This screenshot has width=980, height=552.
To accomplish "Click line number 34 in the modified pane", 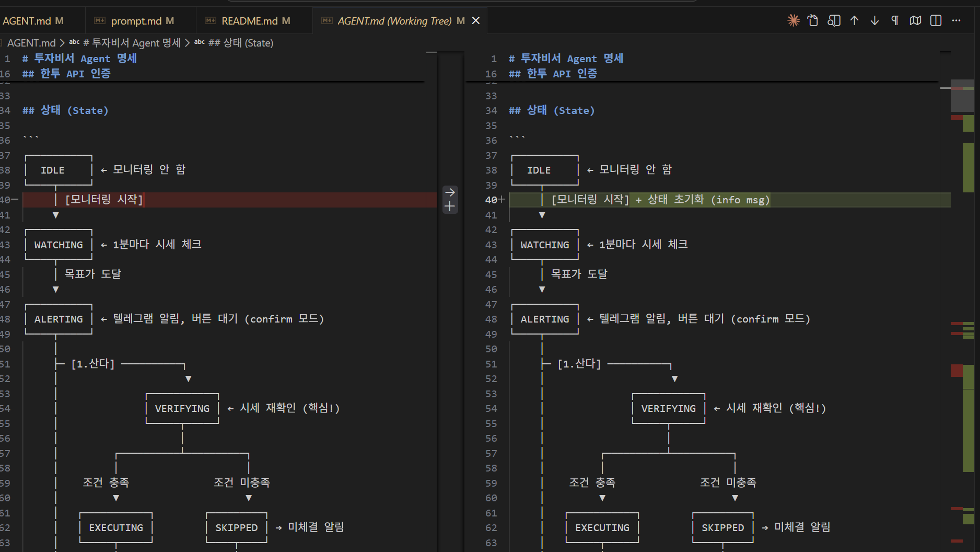I will 491,110.
